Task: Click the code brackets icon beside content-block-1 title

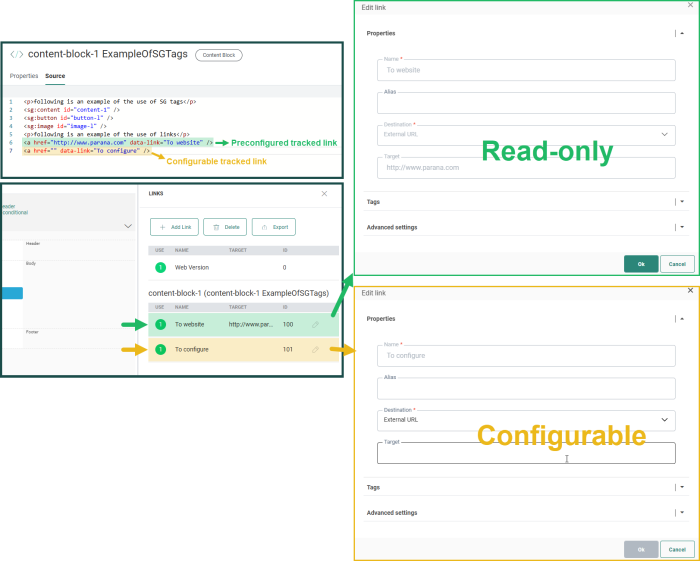Action: [16, 55]
